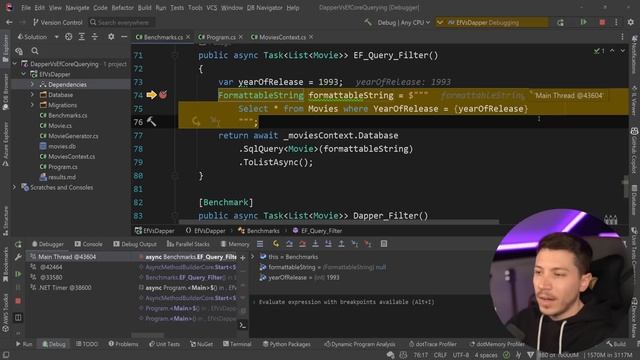Open the Debug | Any CPU configuration dropdown
Viewport: 640px width, 360px height.
pyautogui.click(x=403, y=22)
